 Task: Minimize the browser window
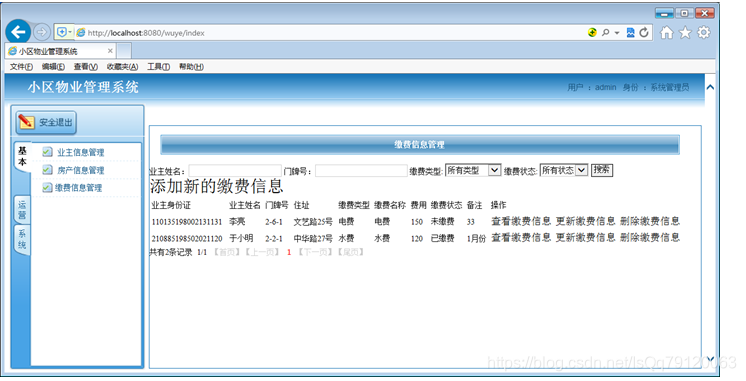(x=664, y=13)
